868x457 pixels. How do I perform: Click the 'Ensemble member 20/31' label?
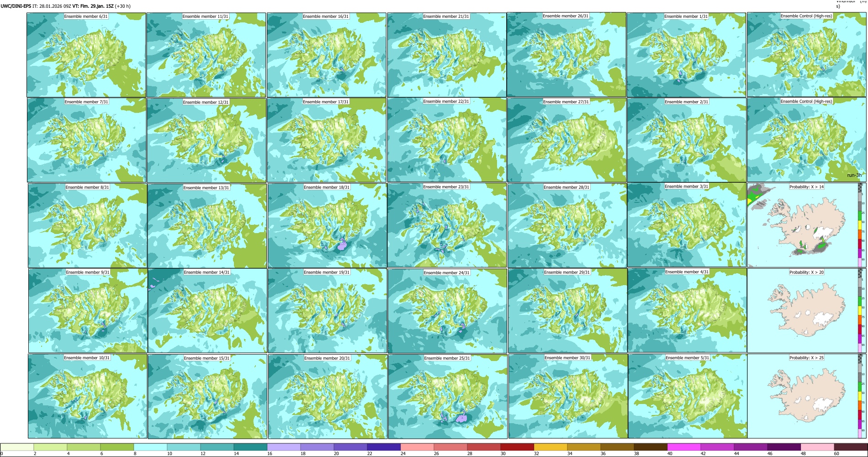[327, 358]
